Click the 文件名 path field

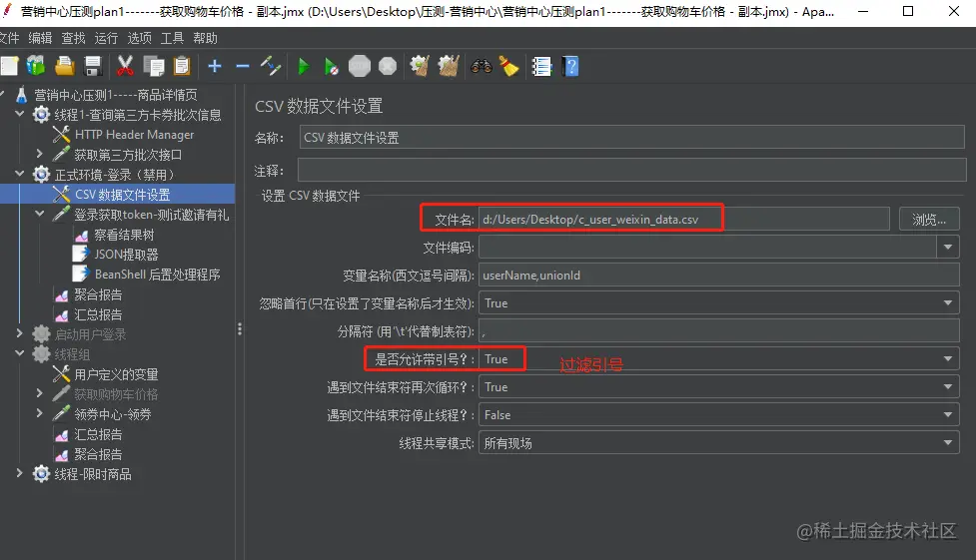(x=684, y=219)
